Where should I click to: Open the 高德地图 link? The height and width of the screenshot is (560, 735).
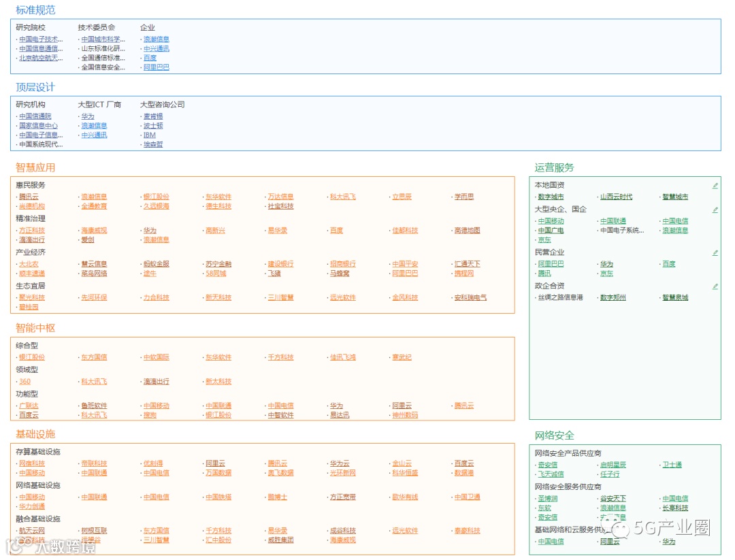[468, 231]
